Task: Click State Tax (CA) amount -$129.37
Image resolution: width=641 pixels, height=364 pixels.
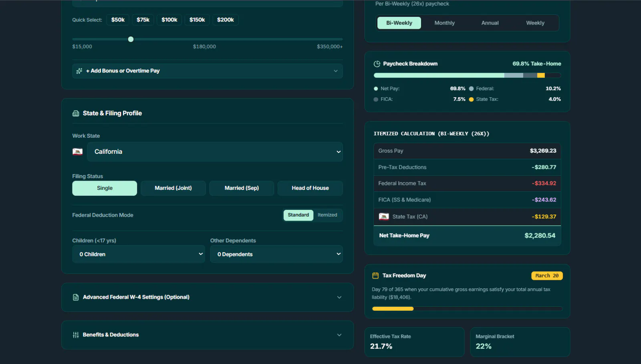Action: 544,217
